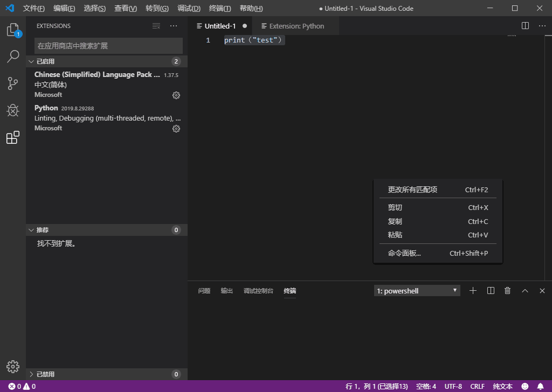Click 空格: 4 indentation setting

[x=426, y=387]
